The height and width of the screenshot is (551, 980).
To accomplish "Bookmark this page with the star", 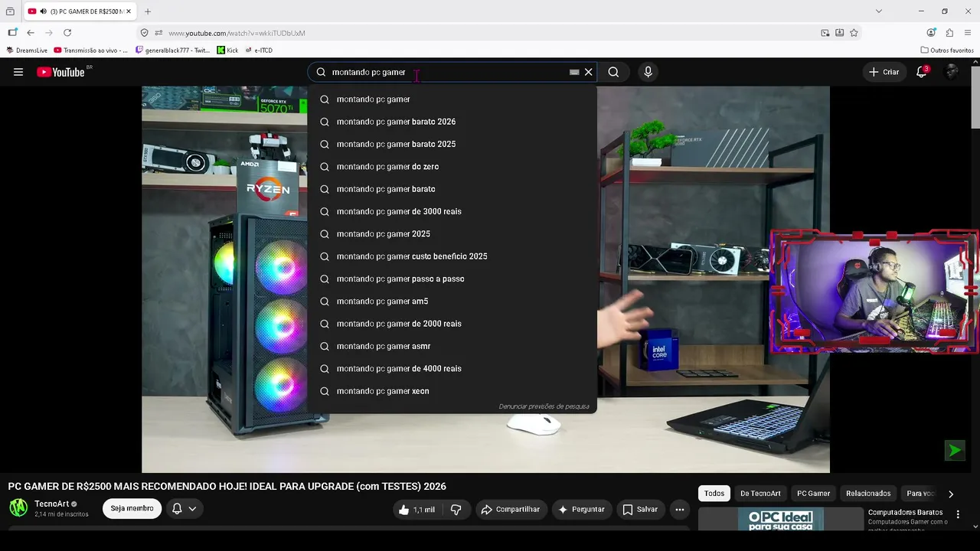I will pyautogui.click(x=854, y=33).
